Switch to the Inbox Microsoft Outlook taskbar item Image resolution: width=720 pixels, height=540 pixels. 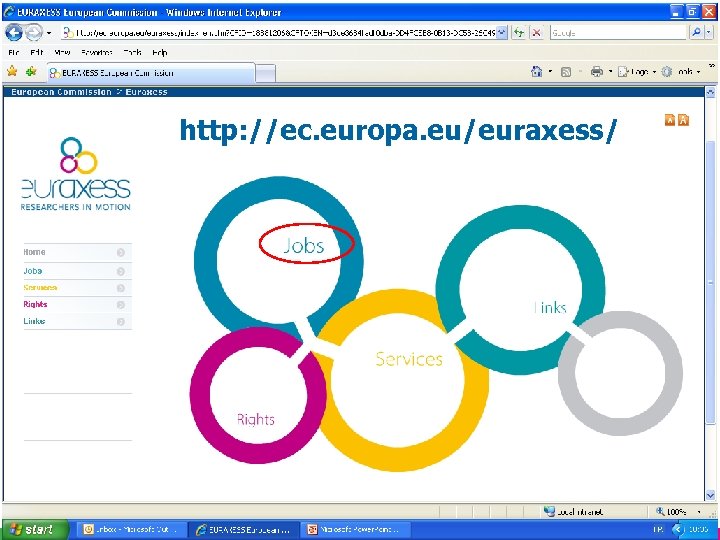pos(130,529)
